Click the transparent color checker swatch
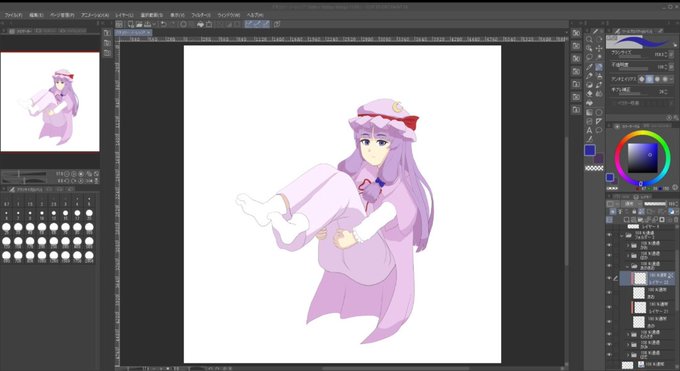680x371 pixels. click(x=594, y=168)
